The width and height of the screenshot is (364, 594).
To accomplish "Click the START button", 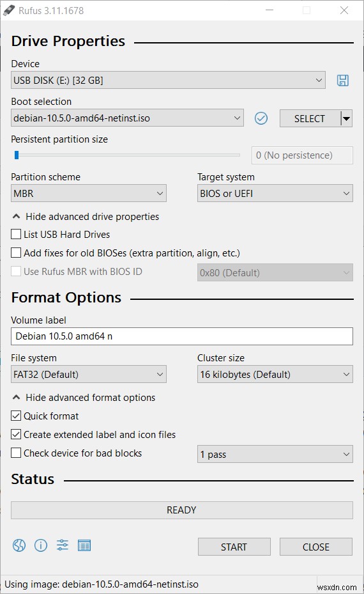I will (234, 547).
